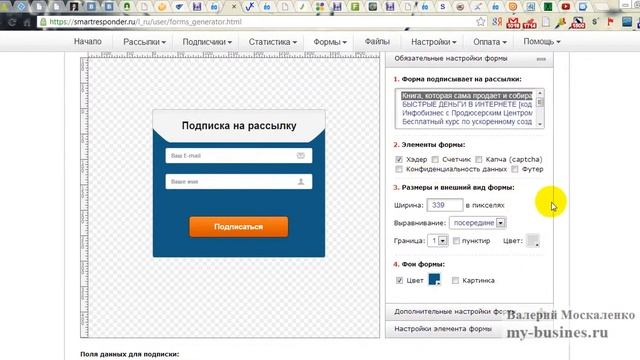Toggle the пунктир border checkbox

click(456, 241)
